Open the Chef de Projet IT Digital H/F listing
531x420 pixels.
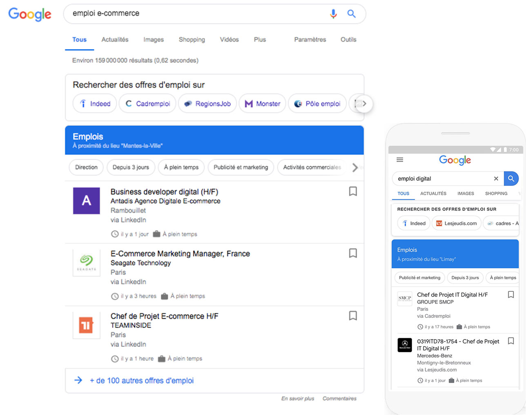point(452,295)
